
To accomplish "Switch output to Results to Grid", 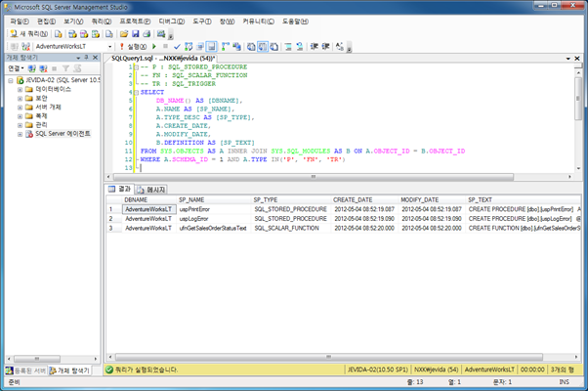I will (x=263, y=47).
